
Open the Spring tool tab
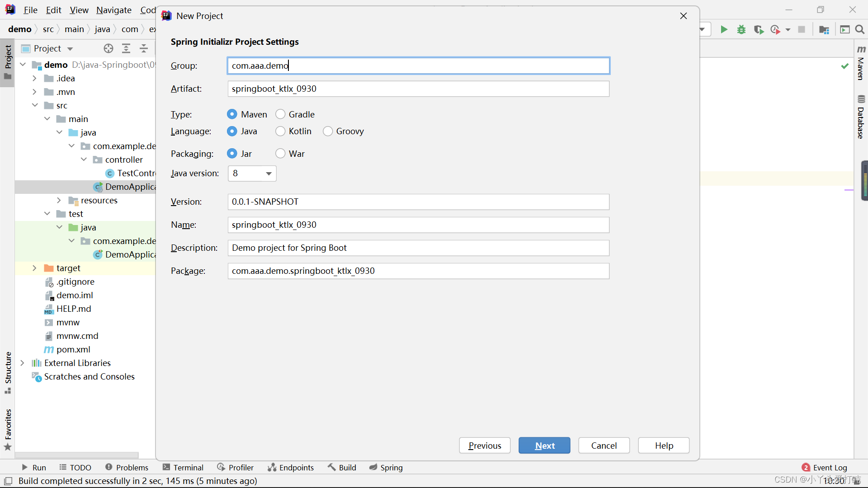click(386, 468)
